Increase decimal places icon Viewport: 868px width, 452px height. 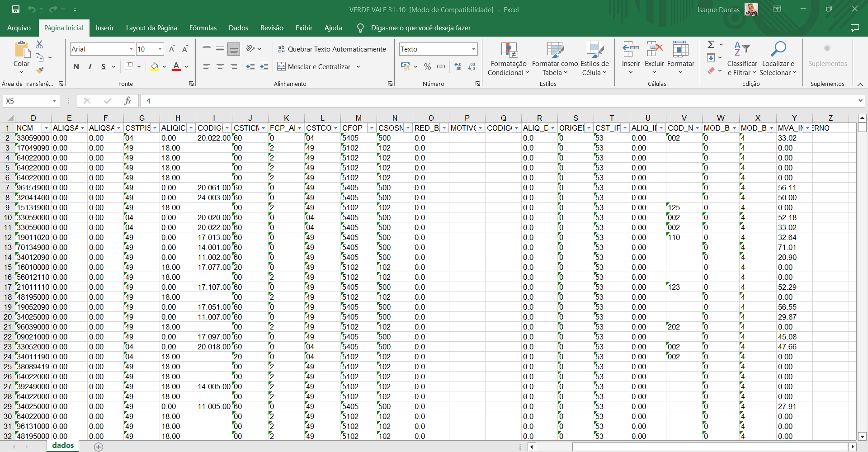click(458, 66)
